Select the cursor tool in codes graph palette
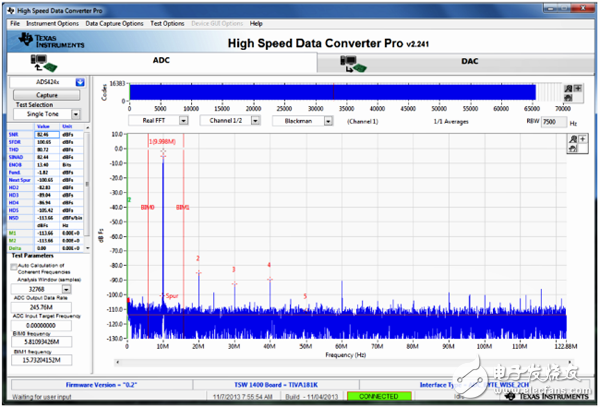 [578, 89]
